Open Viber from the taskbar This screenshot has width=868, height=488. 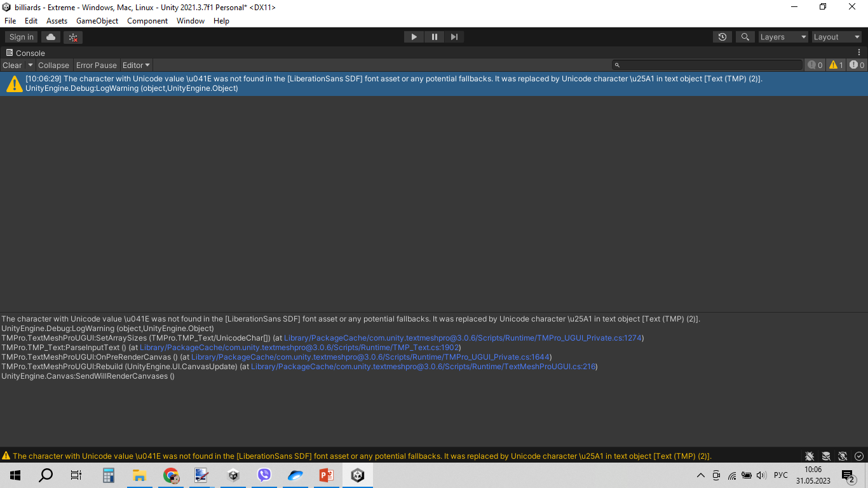pos(264,475)
